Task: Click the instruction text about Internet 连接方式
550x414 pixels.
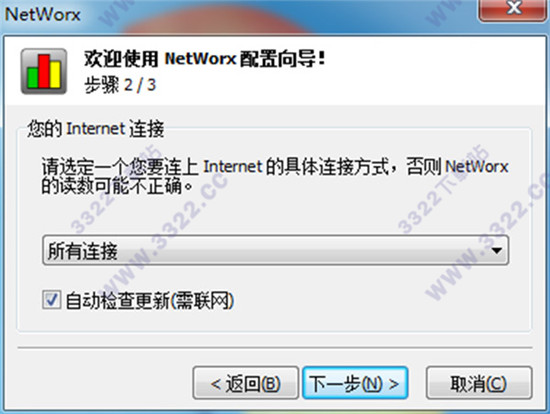Action: [275, 175]
